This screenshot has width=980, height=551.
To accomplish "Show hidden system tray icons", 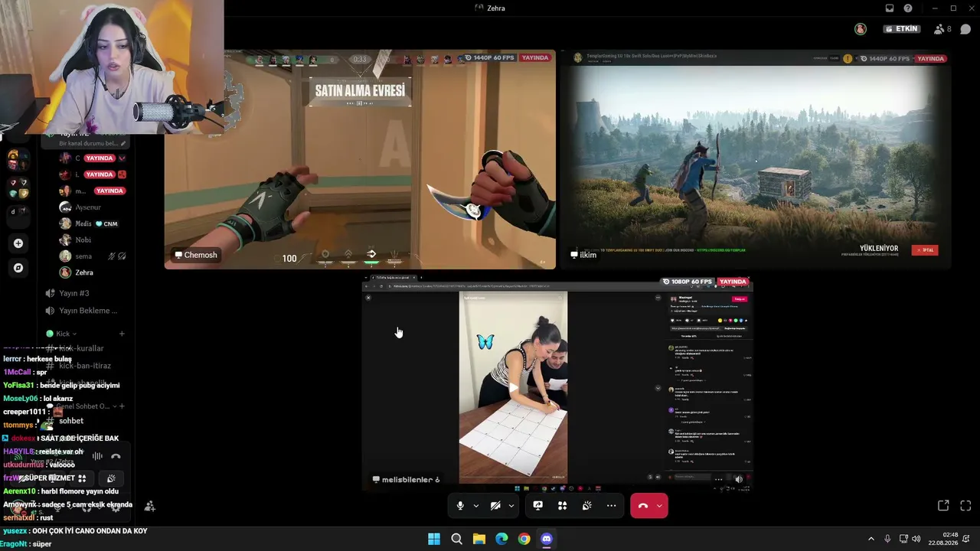I will [871, 539].
